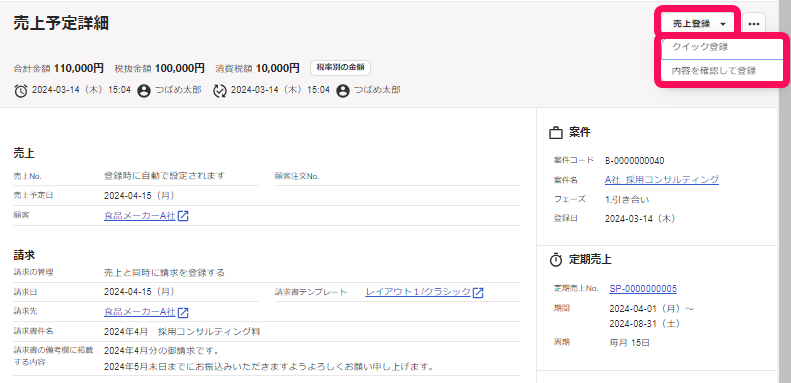Click user avatar icon after created timestamp
791x383 pixels.
[144, 91]
